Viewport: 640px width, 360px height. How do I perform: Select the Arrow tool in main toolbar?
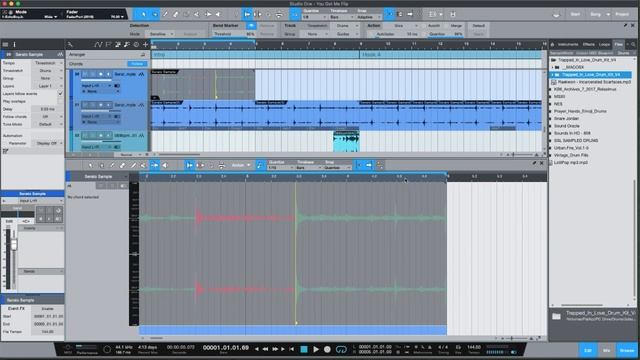point(144,14)
